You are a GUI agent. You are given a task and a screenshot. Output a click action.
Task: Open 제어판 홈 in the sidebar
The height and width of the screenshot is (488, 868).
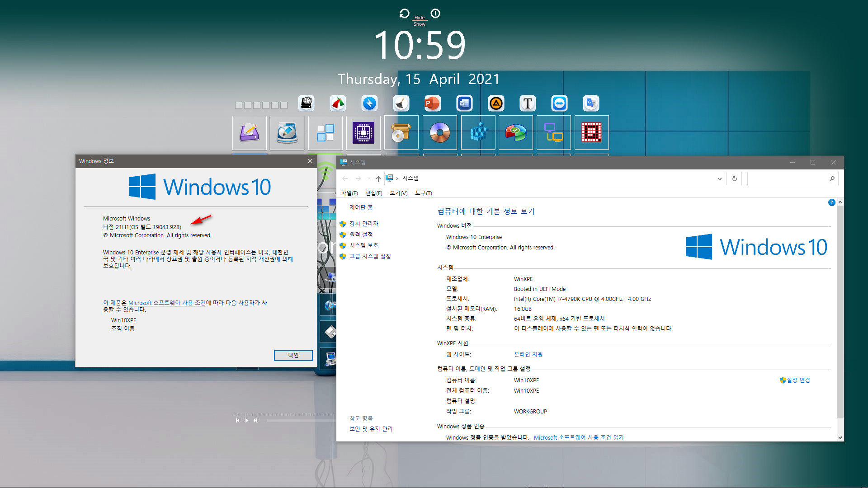361,207
